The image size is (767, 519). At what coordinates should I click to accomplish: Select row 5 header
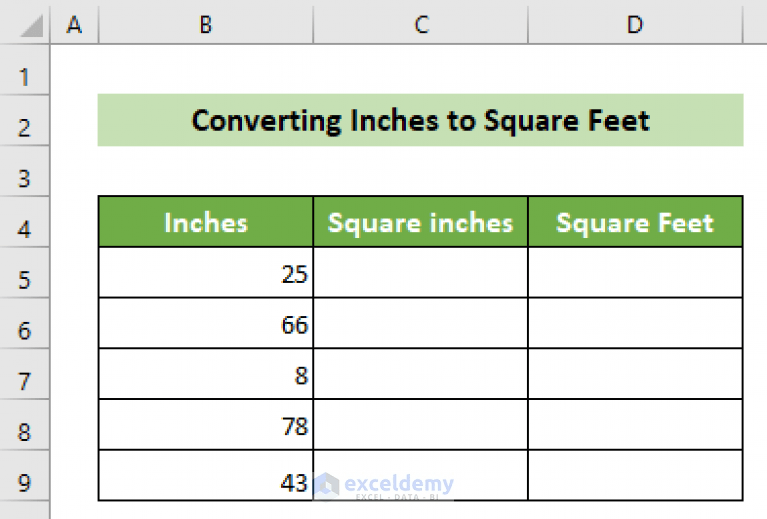point(24,272)
